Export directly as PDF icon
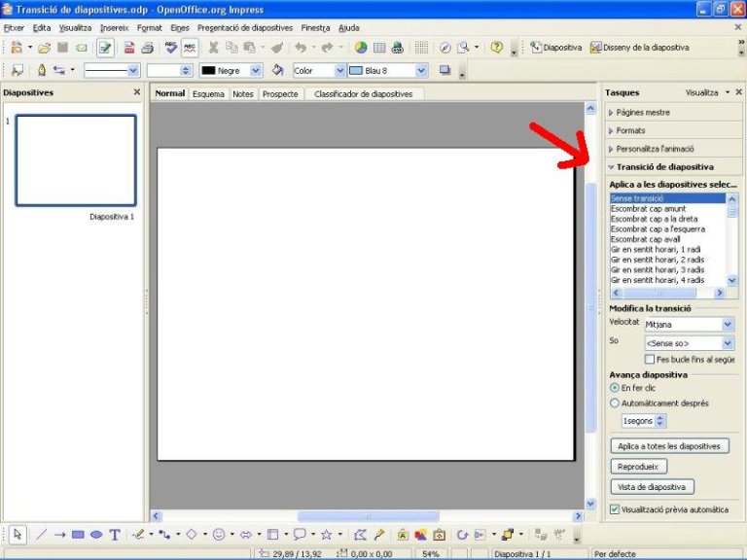Image resolution: width=747 pixels, height=560 pixels. point(129,47)
